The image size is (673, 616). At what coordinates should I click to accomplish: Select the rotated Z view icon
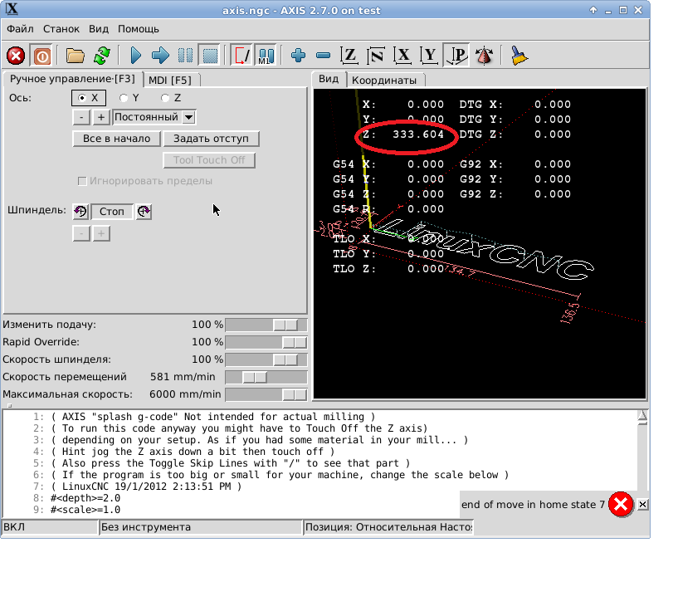pos(376,56)
